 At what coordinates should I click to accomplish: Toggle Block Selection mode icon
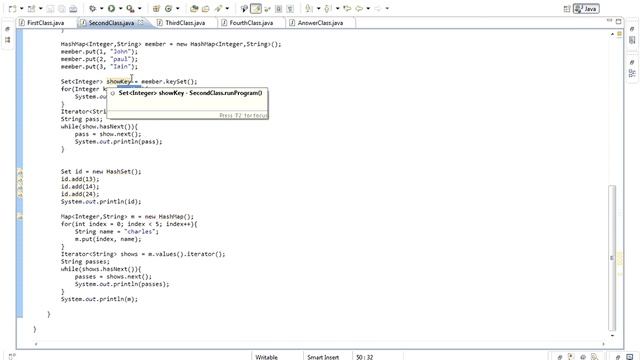[278, 9]
